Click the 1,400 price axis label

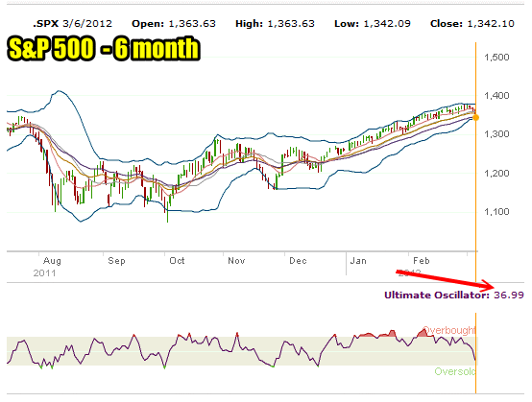[496, 96]
